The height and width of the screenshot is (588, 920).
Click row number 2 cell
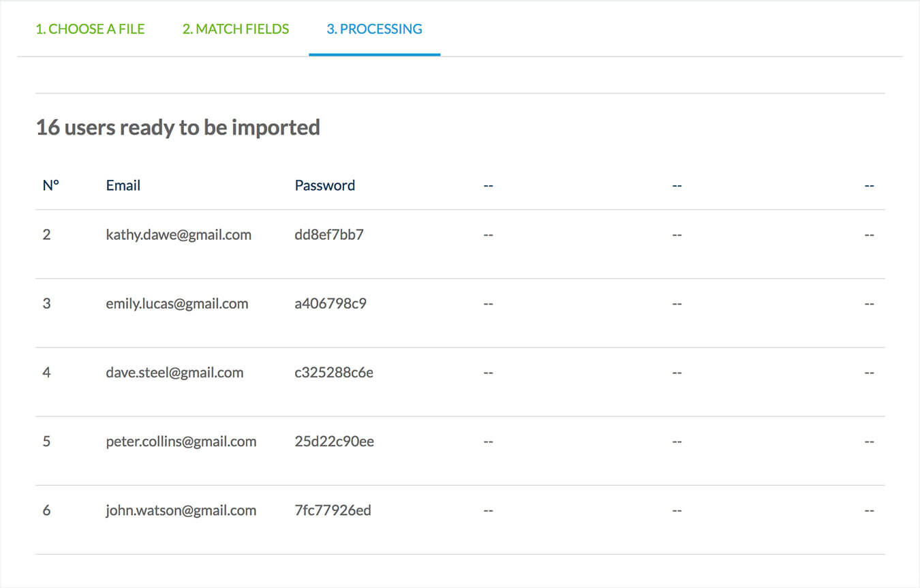coord(46,235)
